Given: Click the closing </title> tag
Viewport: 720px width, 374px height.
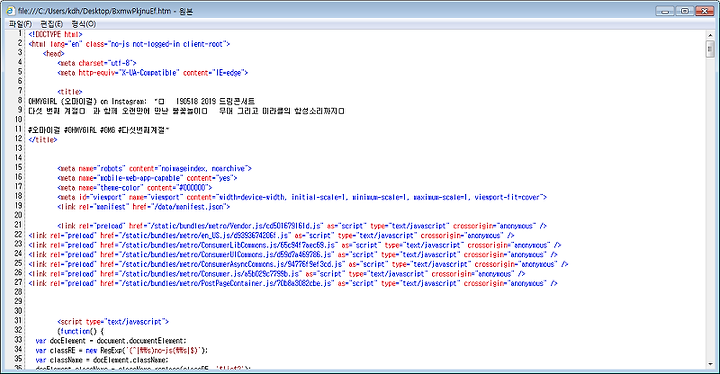Looking at the screenshot, I should (x=43, y=140).
